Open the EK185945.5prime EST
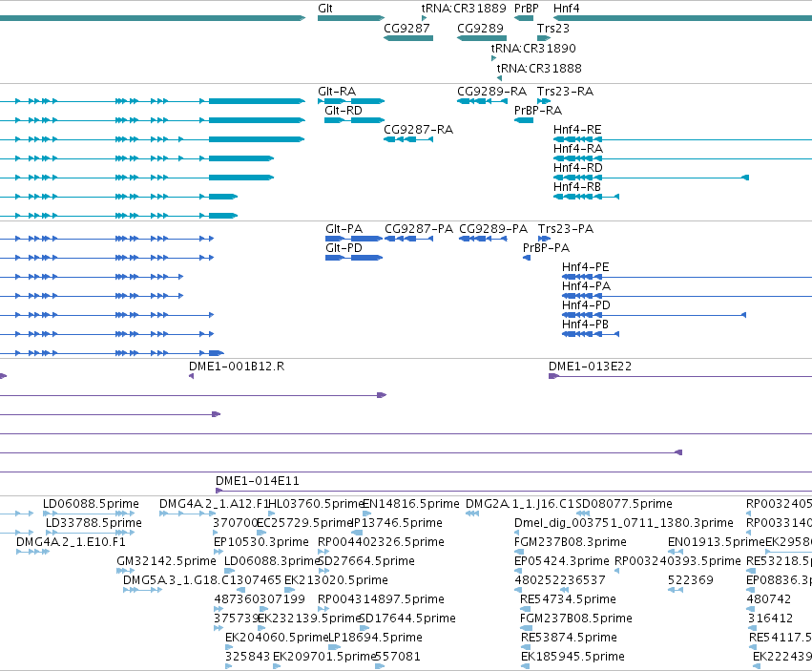812x671 pixels. click(525, 666)
